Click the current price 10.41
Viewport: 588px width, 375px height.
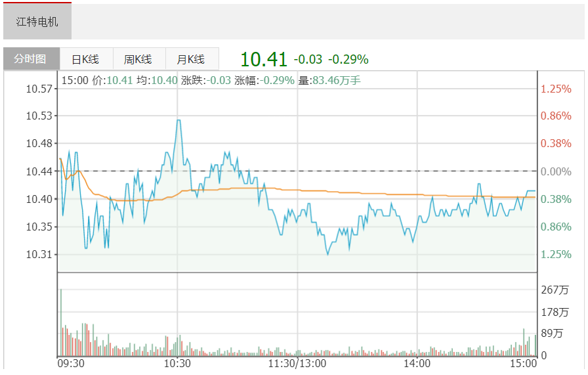[x=264, y=59]
